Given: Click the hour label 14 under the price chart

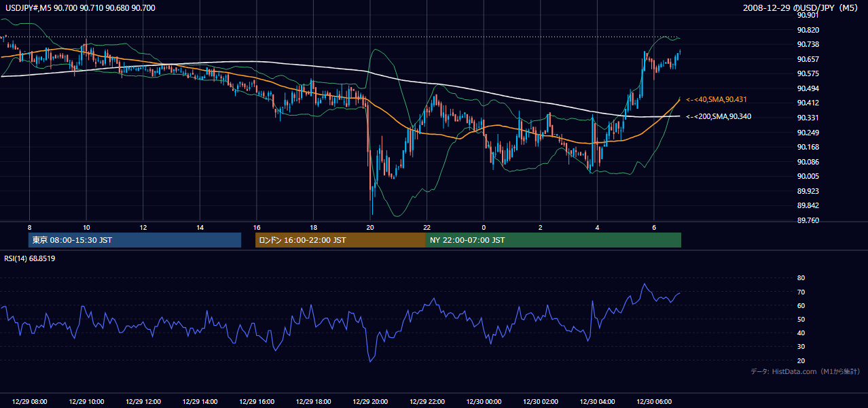Looking at the screenshot, I should pyautogui.click(x=200, y=227).
